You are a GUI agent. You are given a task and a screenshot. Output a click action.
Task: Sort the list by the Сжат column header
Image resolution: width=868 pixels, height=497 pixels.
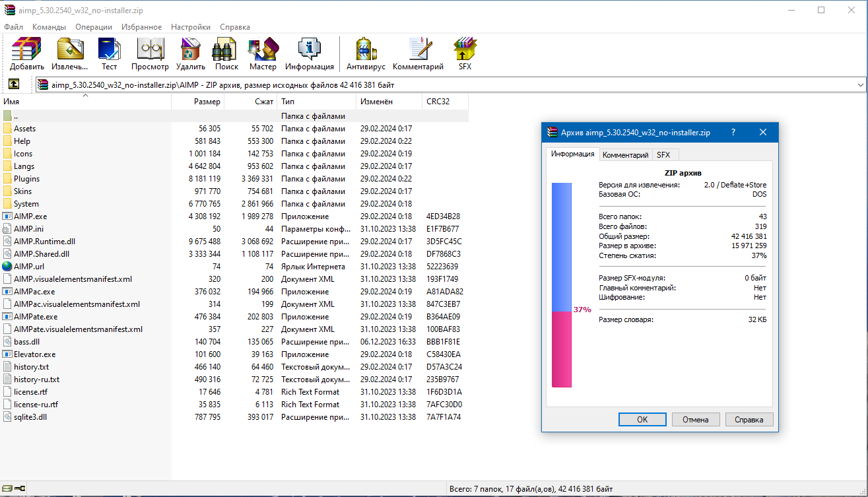pyautogui.click(x=251, y=102)
